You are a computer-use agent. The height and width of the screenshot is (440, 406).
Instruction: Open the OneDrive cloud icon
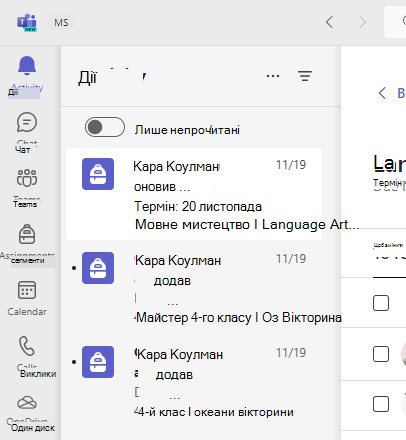27,403
